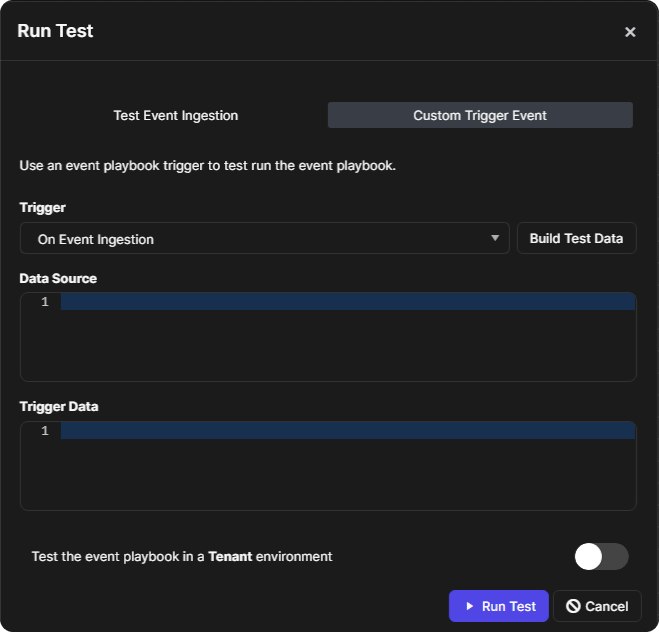Close the Run Test dialog
659x632 pixels.
tap(630, 32)
